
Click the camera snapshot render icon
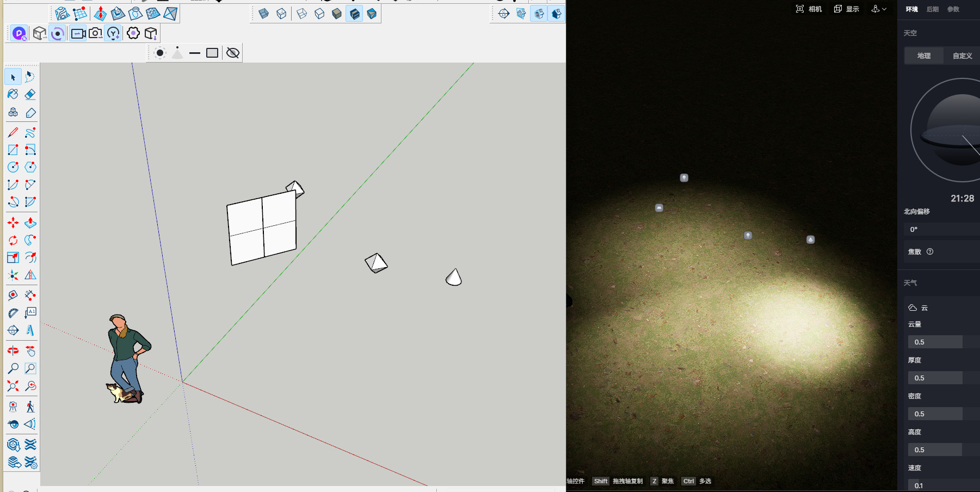click(x=95, y=33)
